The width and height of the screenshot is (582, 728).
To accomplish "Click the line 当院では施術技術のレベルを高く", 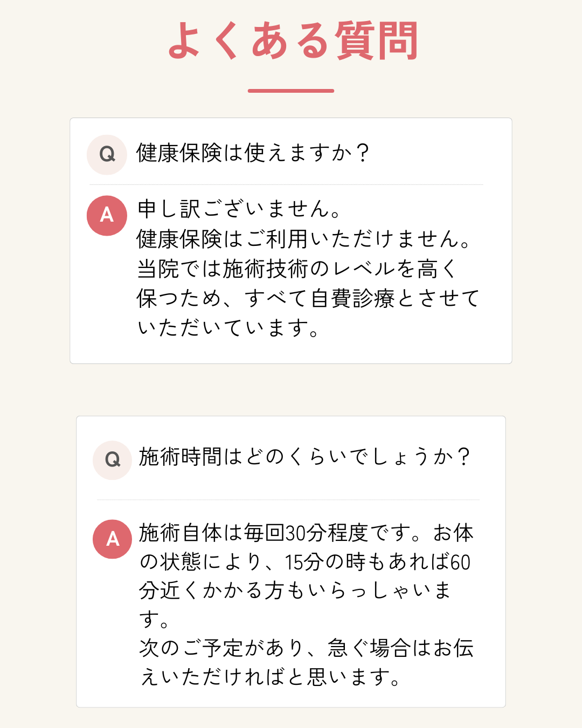I will click(297, 269).
